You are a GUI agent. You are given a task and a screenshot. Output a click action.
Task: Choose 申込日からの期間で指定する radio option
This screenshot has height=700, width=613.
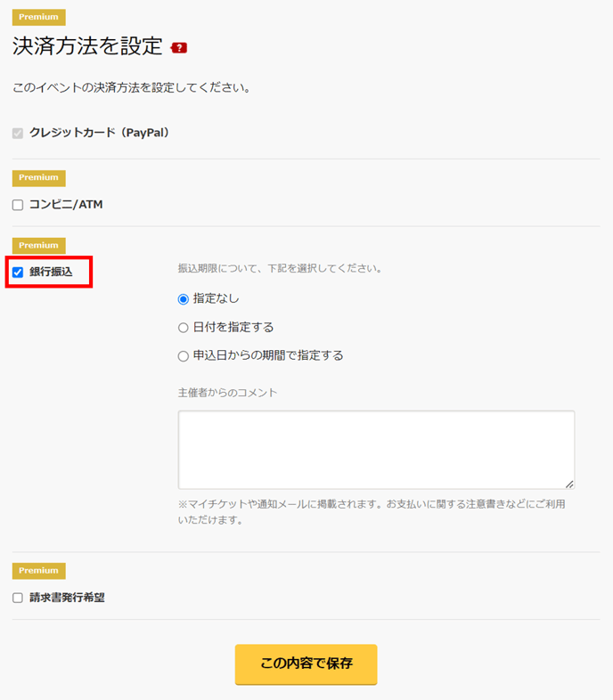(x=184, y=356)
